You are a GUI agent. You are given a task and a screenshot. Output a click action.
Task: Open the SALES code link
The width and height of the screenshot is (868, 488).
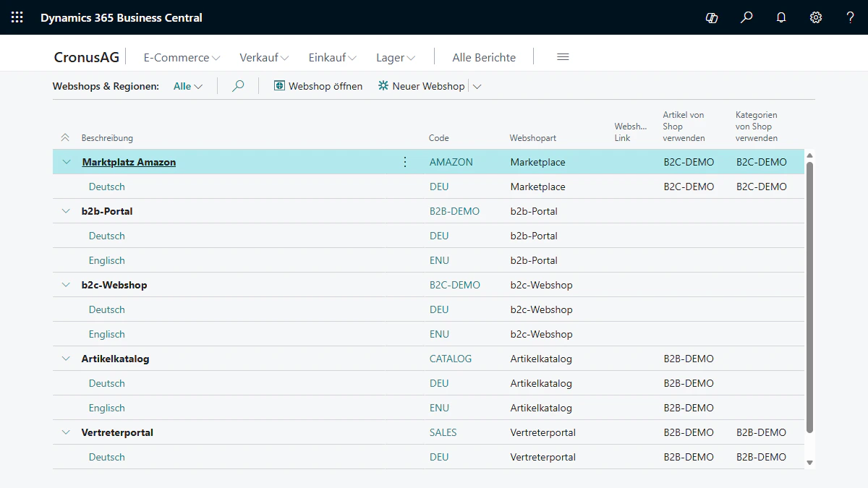point(443,432)
